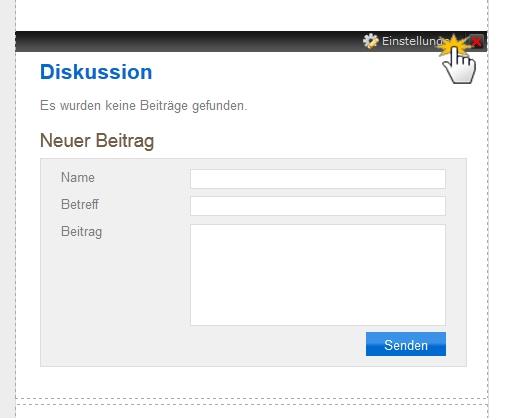Focus the Betreff input field
The height and width of the screenshot is (418, 518).
(x=318, y=206)
